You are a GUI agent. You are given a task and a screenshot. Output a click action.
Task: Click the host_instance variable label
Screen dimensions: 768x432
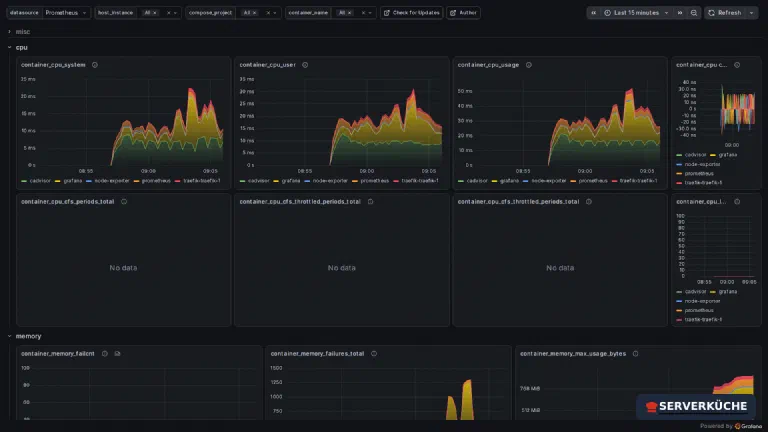point(115,13)
